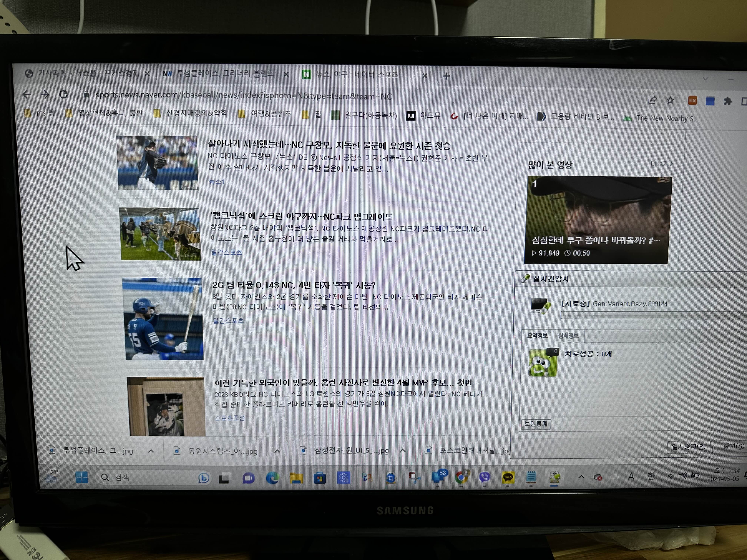Image resolution: width=747 pixels, height=560 pixels.
Task: Click the green frog antivirus taskbar icon
Action: coord(554,477)
